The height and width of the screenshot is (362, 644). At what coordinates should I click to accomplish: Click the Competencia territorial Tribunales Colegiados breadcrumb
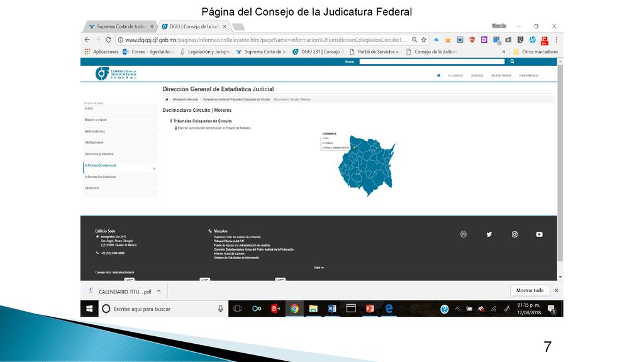[236, 99]
